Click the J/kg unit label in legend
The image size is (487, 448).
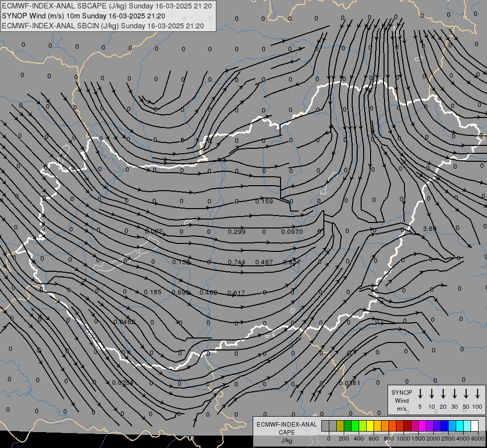(287, 441)
